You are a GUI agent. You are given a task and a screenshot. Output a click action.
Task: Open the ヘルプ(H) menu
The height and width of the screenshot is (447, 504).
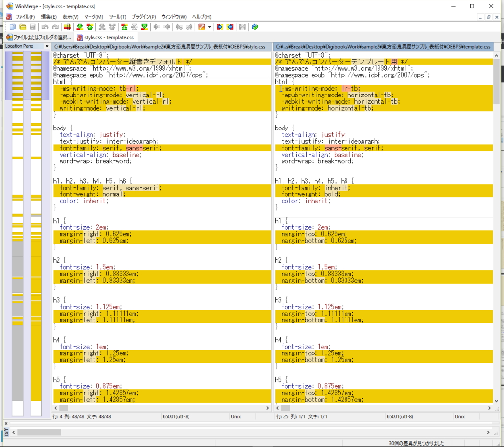click(x=201, y=17)
